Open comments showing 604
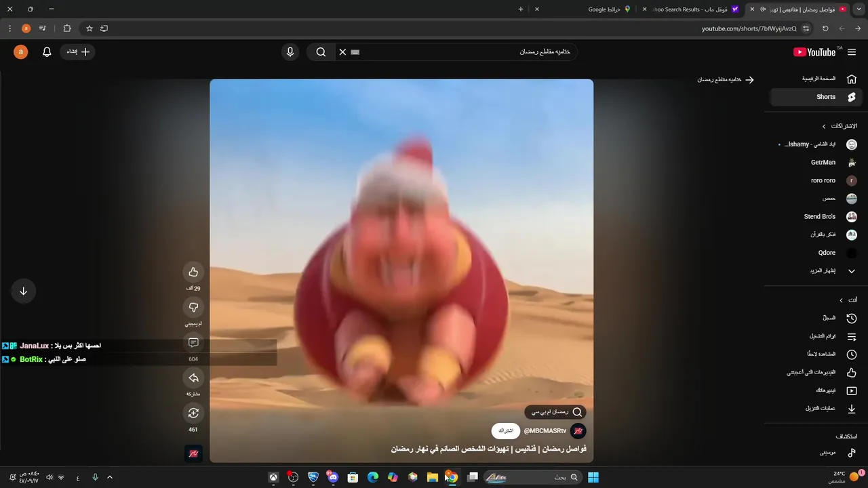This screenshot has width=868, height=488. click(193, 342)
